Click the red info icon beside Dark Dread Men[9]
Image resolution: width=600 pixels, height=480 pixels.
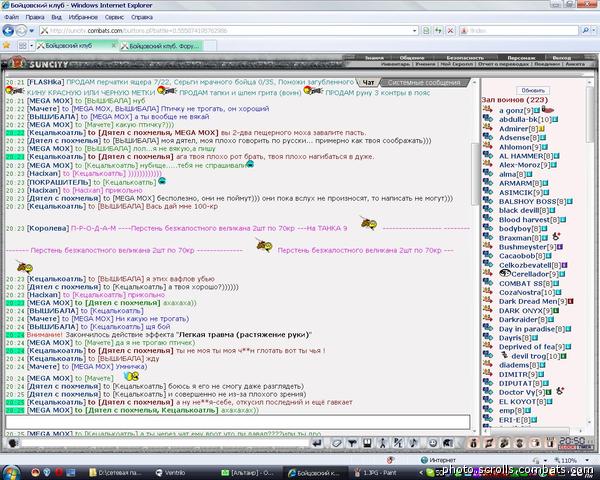click(571, 302)
